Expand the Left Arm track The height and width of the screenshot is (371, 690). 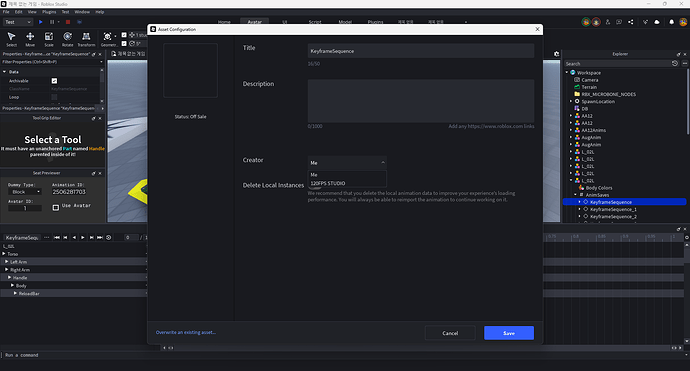coord(7,262)
